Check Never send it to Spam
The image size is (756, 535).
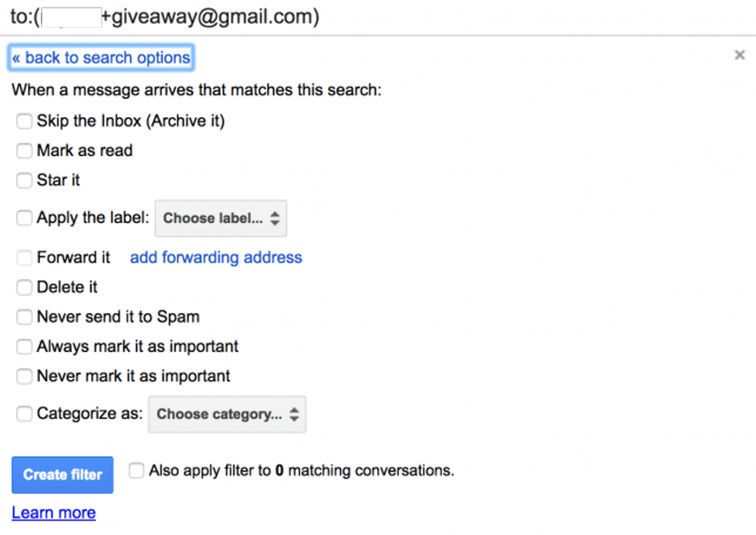tap(25, 317)
